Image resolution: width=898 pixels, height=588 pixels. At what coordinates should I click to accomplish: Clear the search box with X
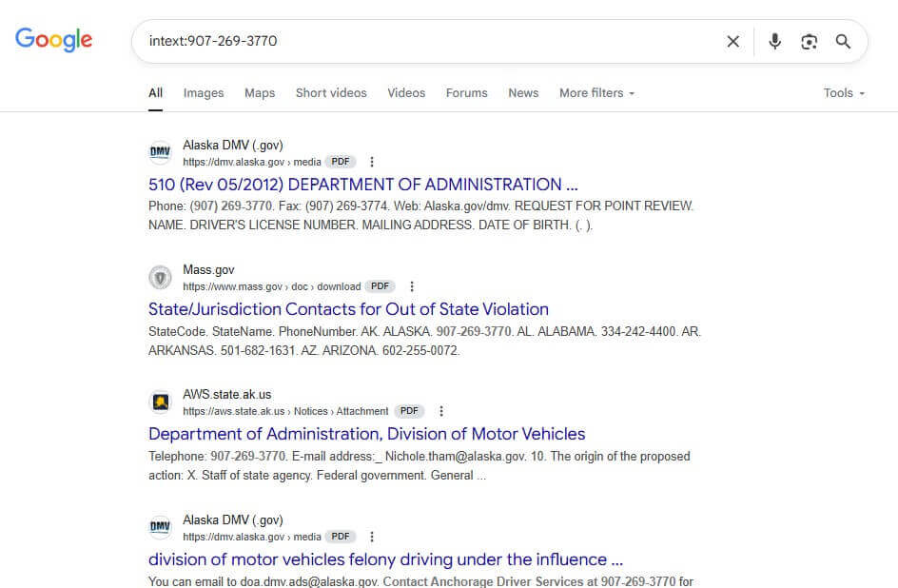733,41
